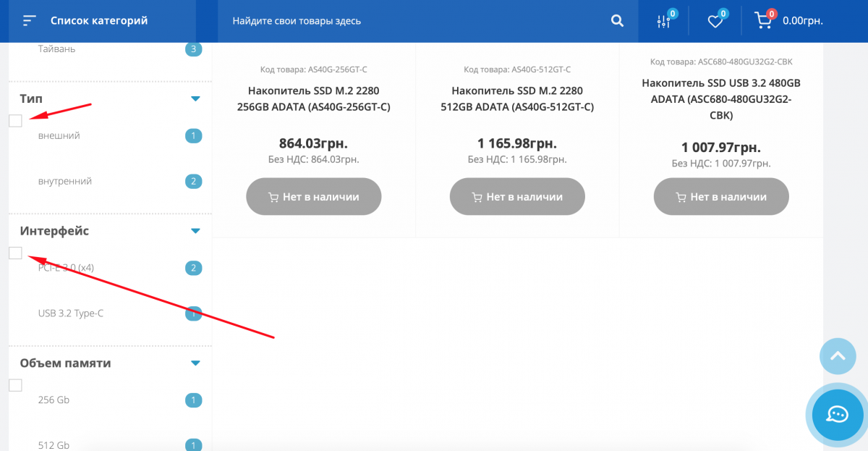
Task: Click Нет в наличии under the 256GB SSD
Action: tap(313, 196)
